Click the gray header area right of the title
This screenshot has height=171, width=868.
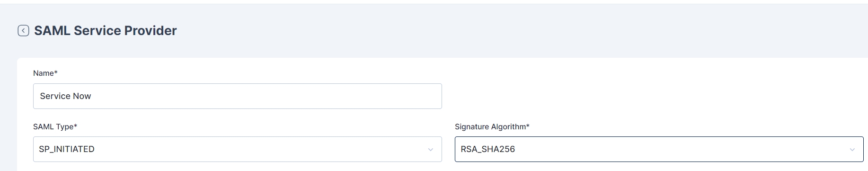tap(521, 31)
